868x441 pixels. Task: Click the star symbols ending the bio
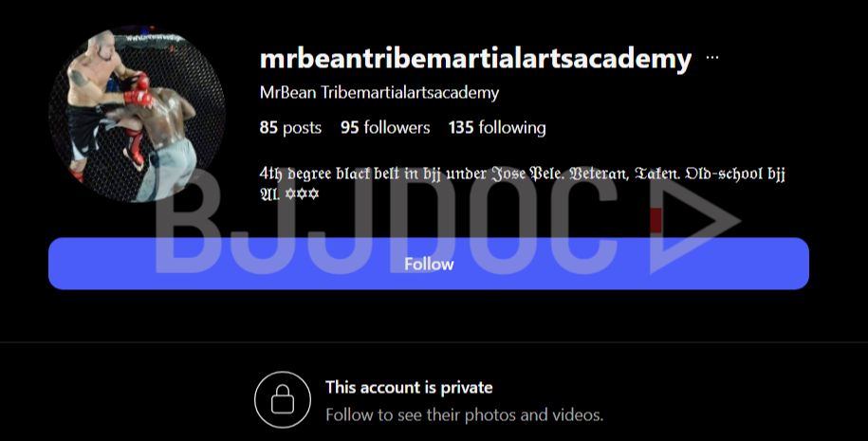[x=302, y=194]
